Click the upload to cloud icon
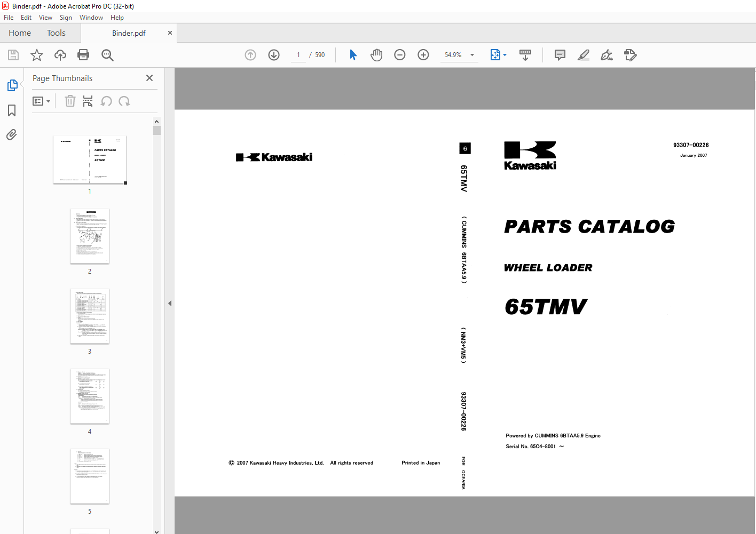This screenshot has height=534, width=756. pyautogui.click(x=60, y=55)
